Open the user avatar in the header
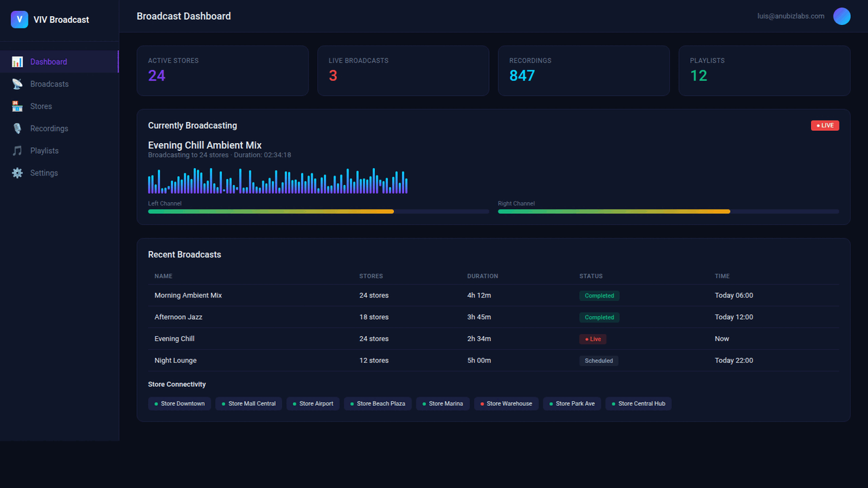Image resolution: width=868 pixels, height=488 pixels. pos(842,16)
